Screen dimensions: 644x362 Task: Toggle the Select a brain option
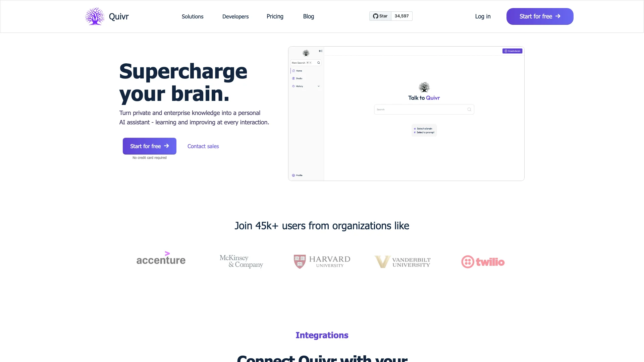coord(424,129)
